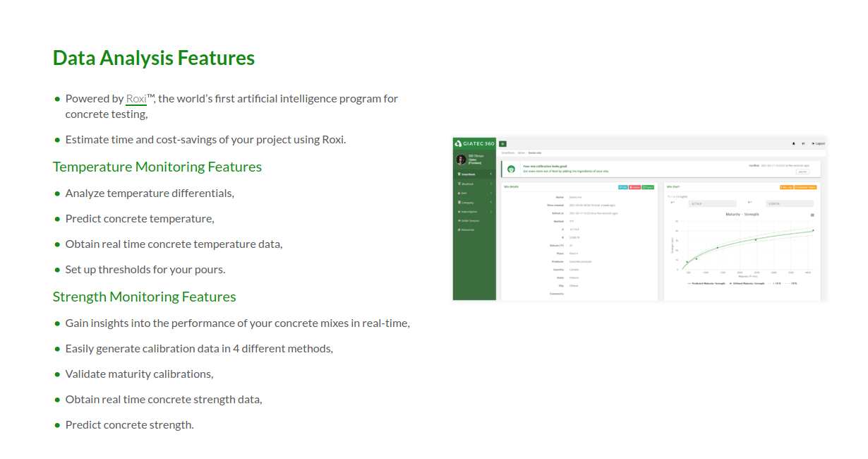Open the Roxi hyperlink

pos(136,99)
